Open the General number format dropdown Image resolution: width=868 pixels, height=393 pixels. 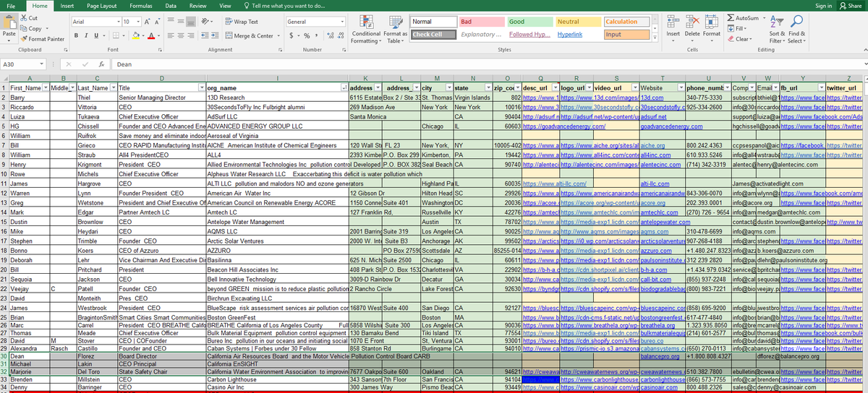click(x=341, y=22)
